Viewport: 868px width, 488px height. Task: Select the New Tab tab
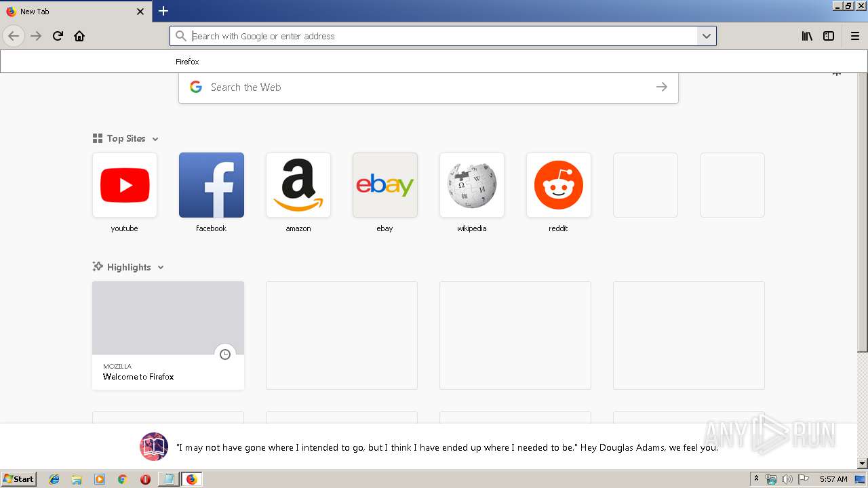pyautogui.click(x=76, y=12)
